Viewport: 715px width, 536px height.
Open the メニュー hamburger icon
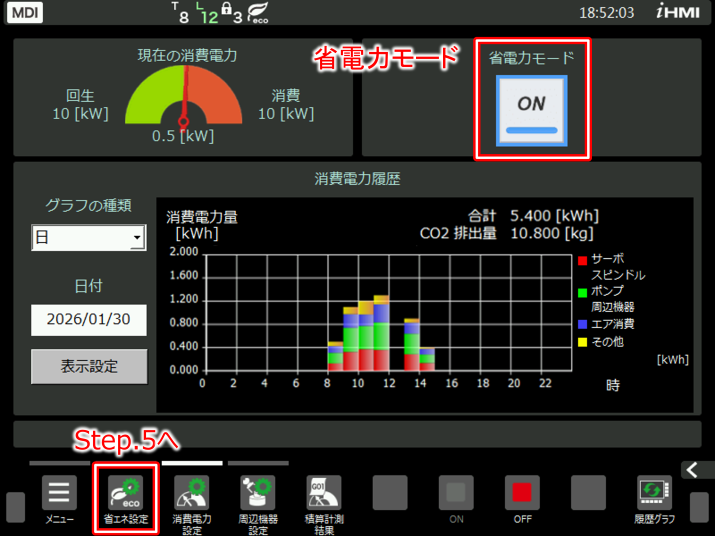[x=59, y=493]
